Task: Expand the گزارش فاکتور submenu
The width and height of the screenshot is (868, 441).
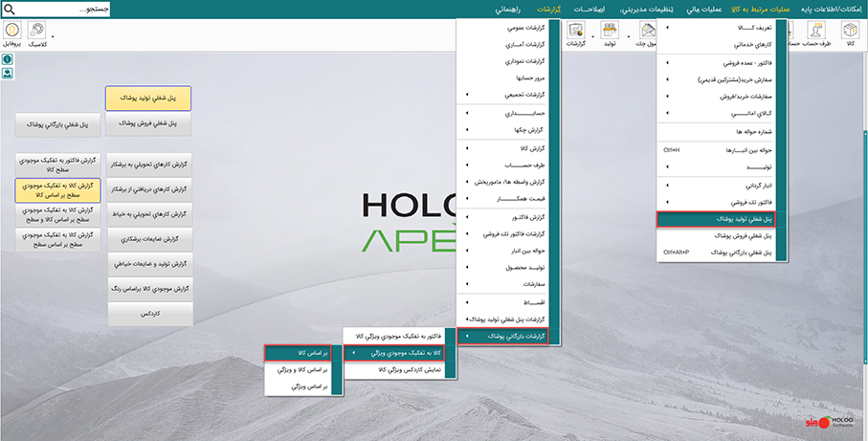Action: click(503, 217)
